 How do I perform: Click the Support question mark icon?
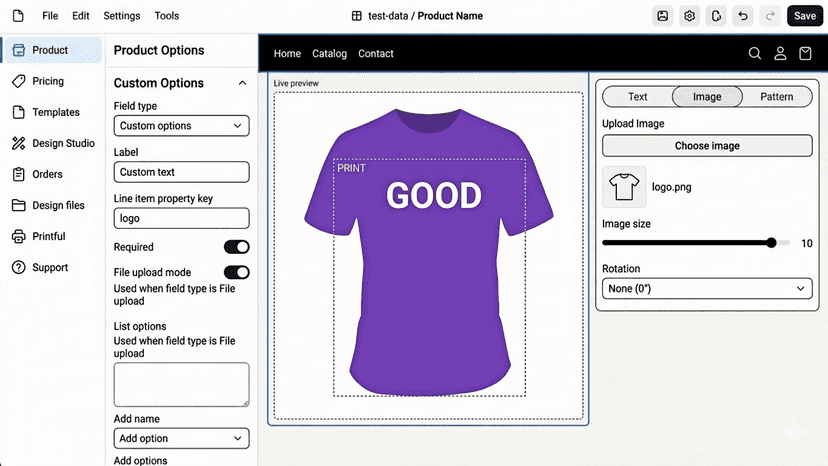(18, 267)
